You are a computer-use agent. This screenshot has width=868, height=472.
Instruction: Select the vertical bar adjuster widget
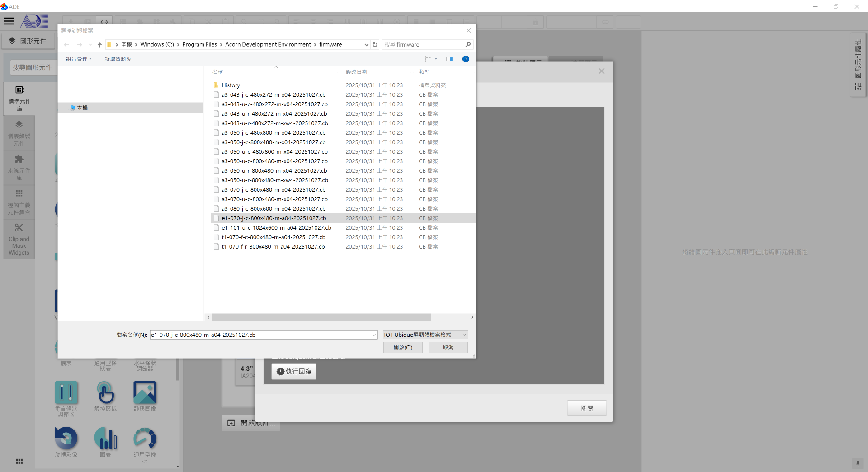[x=66, y=392]
